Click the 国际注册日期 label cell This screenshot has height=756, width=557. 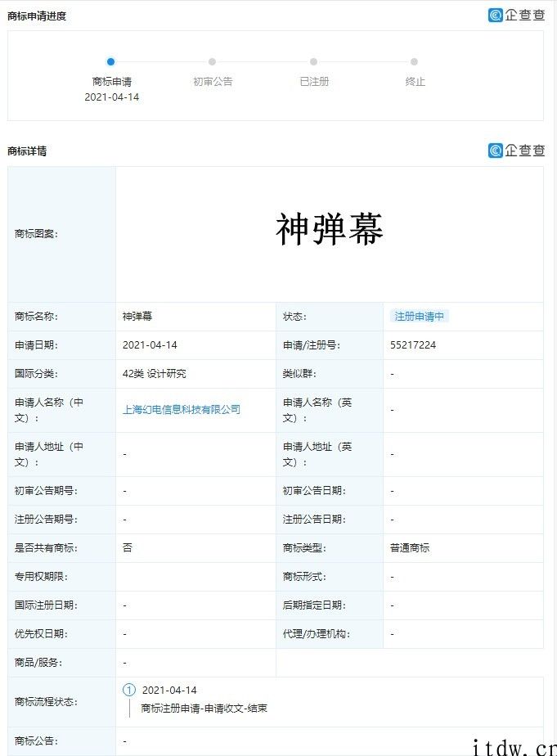[61, 605]
